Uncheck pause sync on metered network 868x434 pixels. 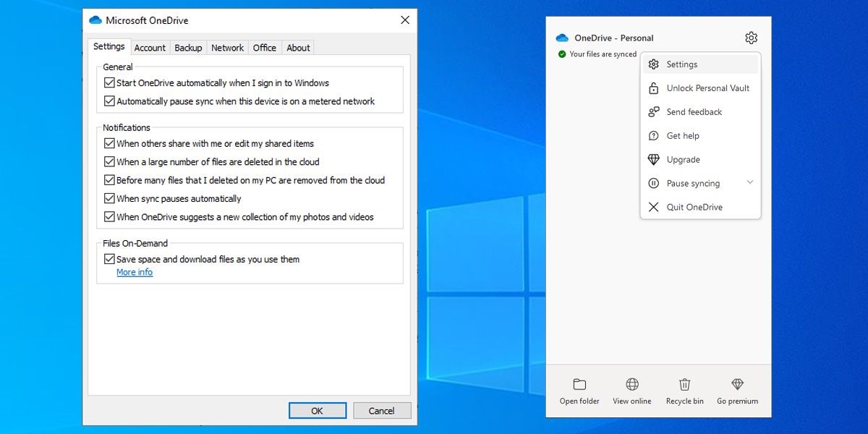[110, 101]
